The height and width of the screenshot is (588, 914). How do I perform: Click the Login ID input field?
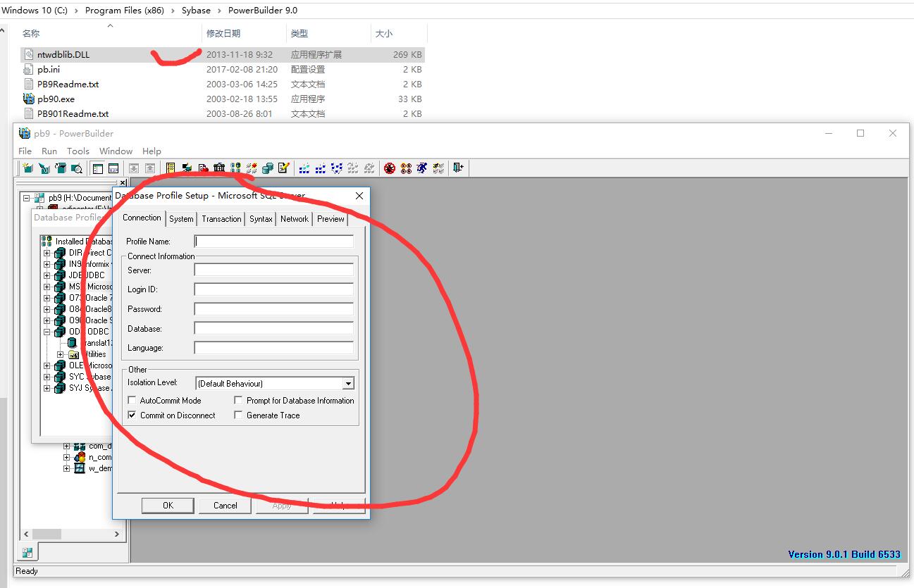click(274, 289)
